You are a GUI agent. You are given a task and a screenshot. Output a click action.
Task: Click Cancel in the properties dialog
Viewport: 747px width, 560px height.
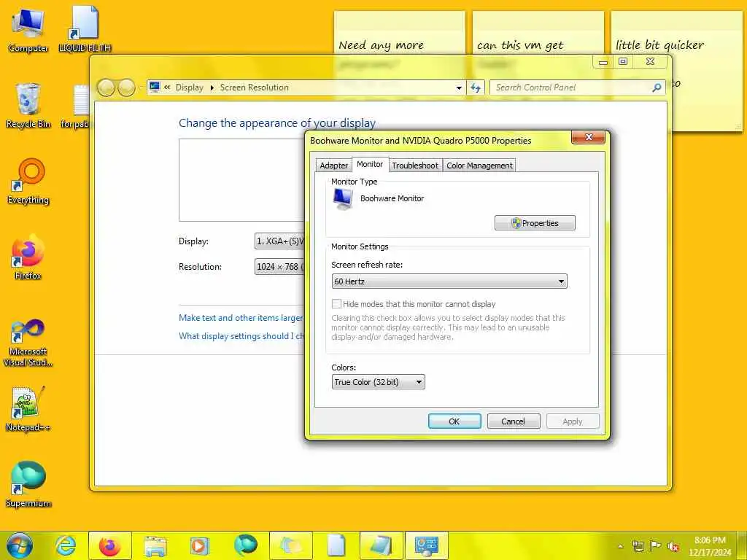(513, 421)
